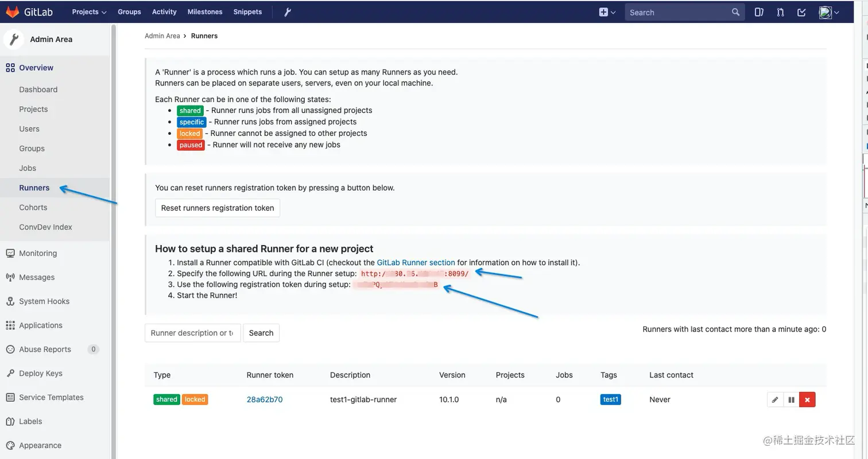Open the issues icon in top bar

[x=759, y=12]
